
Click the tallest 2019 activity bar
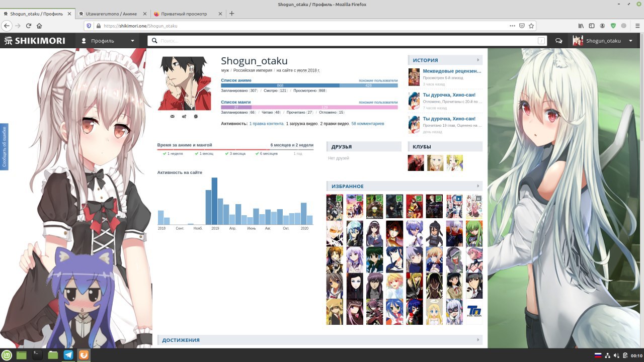coord(214,201)
